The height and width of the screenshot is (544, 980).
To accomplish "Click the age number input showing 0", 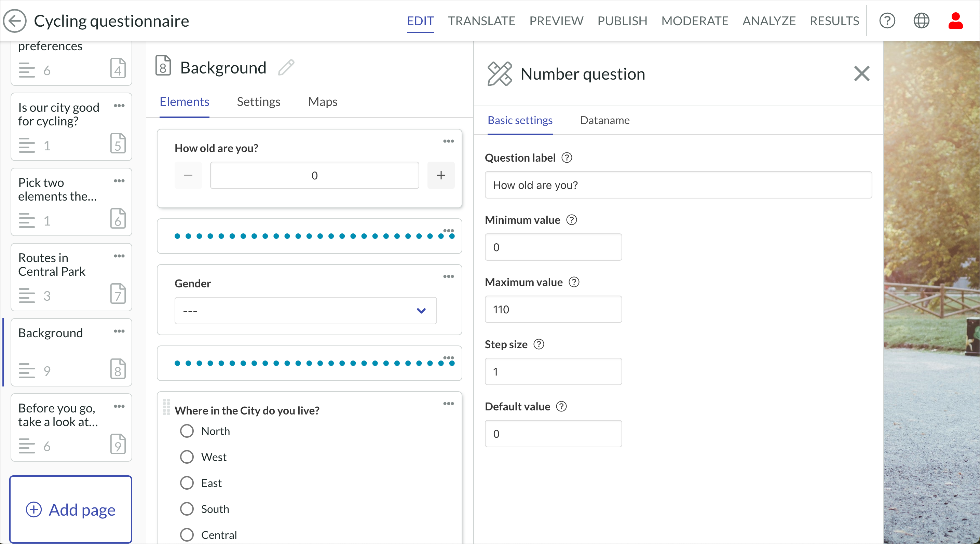I will (x=315, y=175).
